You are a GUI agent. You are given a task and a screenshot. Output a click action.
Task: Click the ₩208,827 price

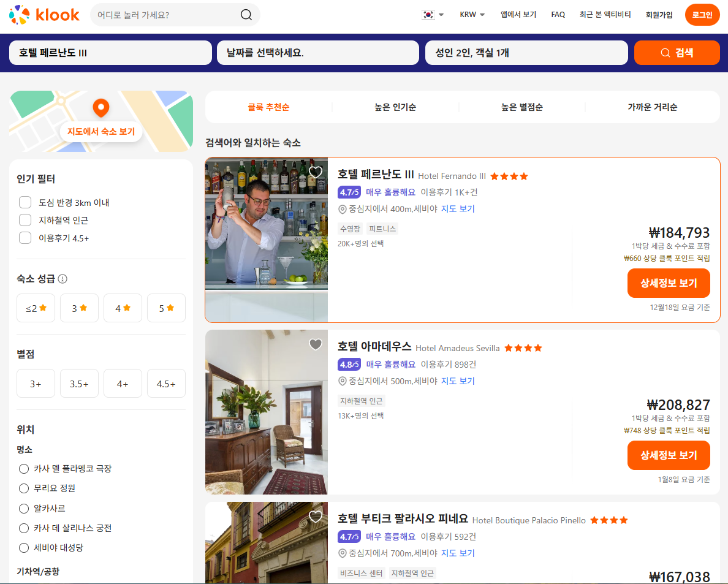(678, 405)
